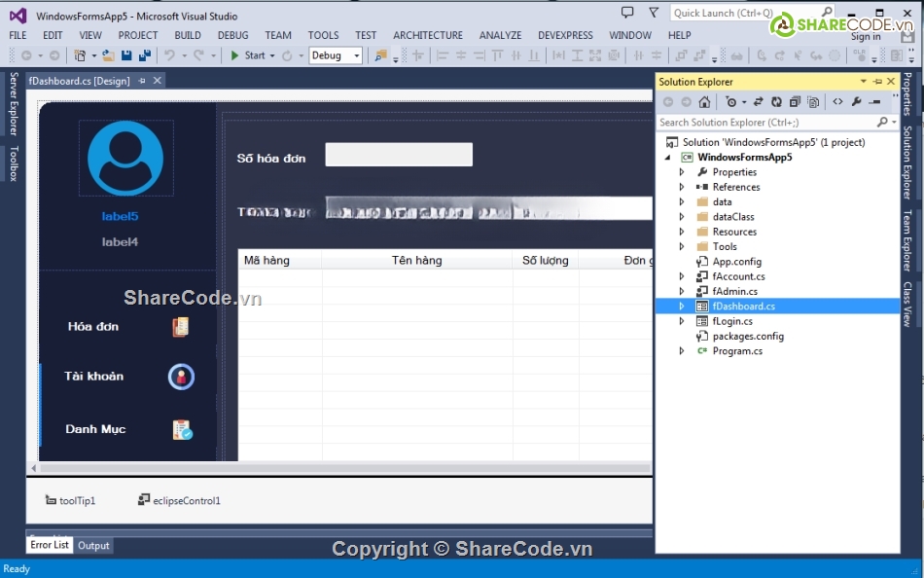Expand the fLogin.cs node
Viewport: 924px width, 578px height.
(x=682, y=321)
